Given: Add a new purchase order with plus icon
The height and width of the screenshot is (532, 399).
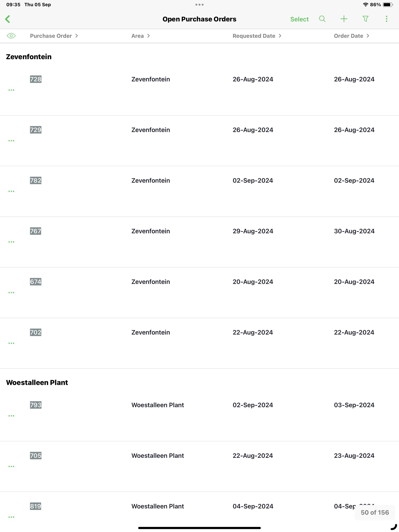Looking at the screenshot, I should pos(344,19).
